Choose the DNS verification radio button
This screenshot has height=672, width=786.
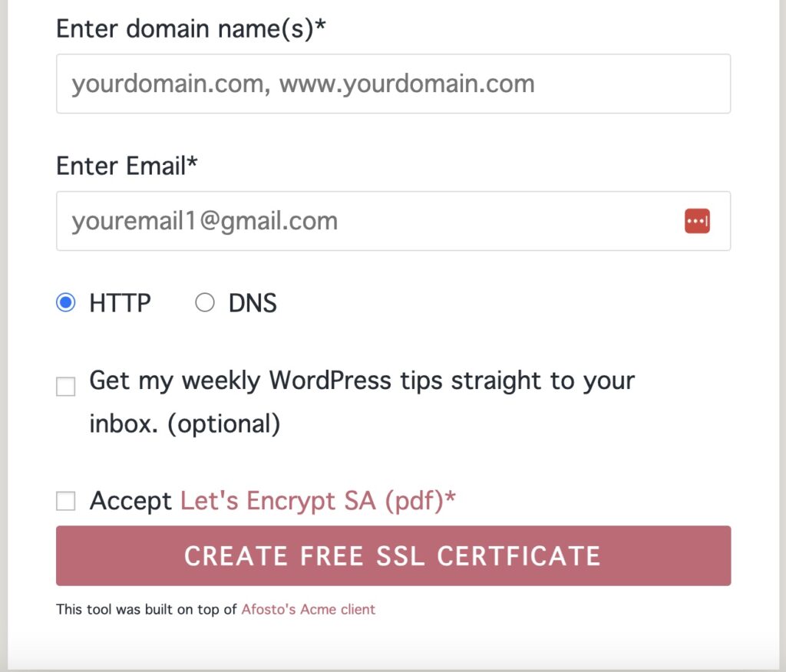(204, 303)
